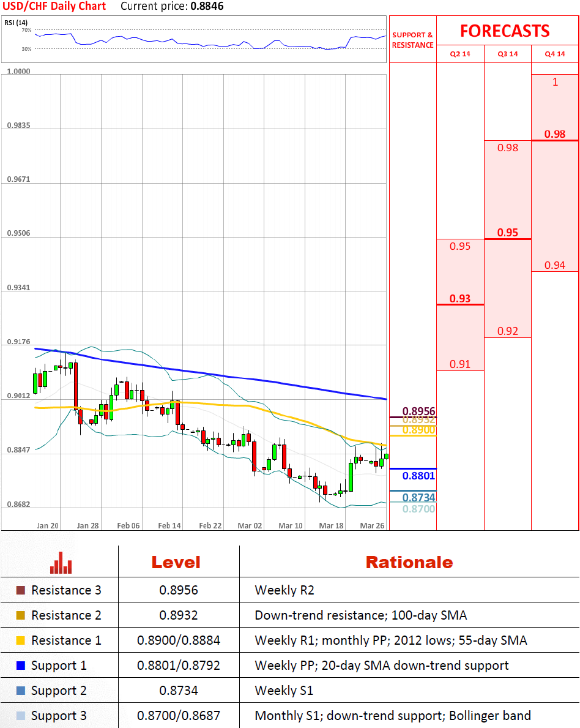Click the bold 0.98 Q4 14 forecast
Screen dimensions: 580x728
click(555, 133)
